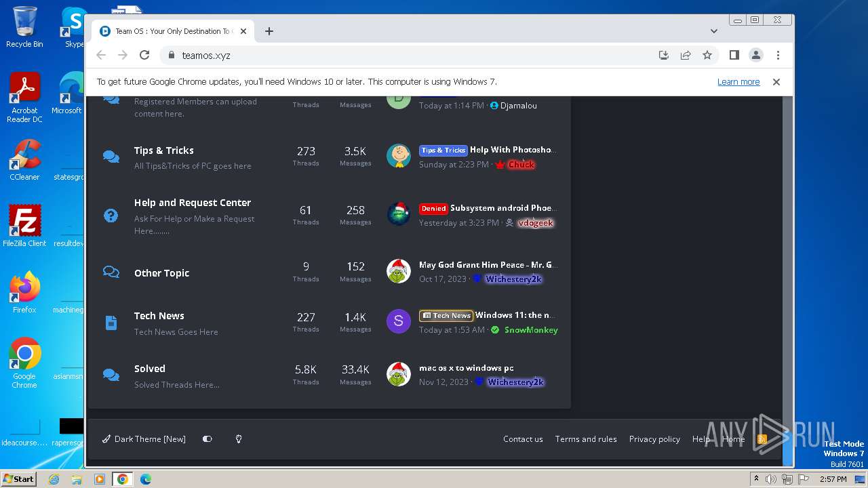Open the Tips & Tricks forum
The width and height of the screenshot is (868, 488).
[164, 150]
